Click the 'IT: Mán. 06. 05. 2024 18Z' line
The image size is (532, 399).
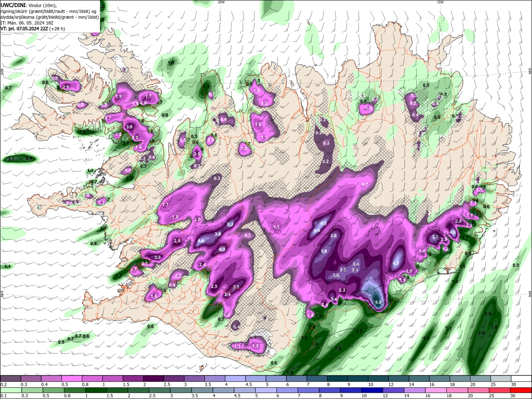pos(27,23)
